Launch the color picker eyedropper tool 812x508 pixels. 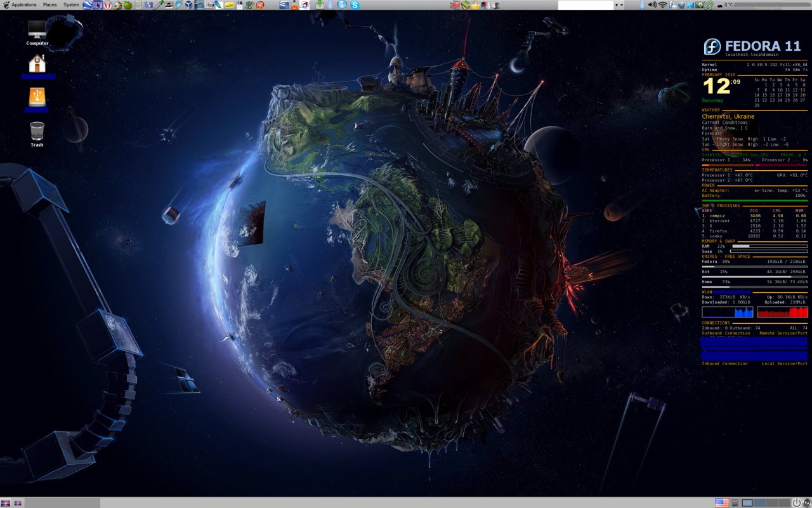pos(159,5)
